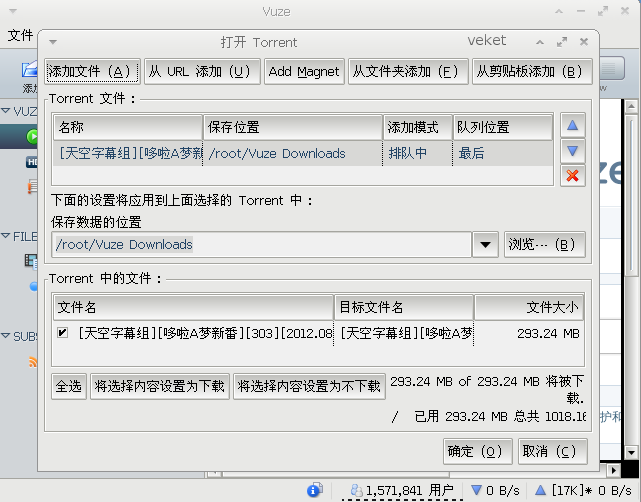Viewport: 641px width, 502px height.
Task: Click the users count icon in status bar
Action: click(356, 490)
